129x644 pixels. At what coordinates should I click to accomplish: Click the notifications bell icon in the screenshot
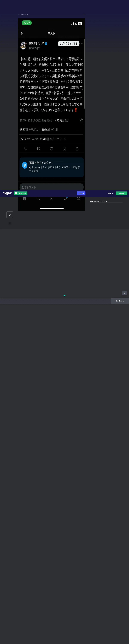(x=65, y=198)
